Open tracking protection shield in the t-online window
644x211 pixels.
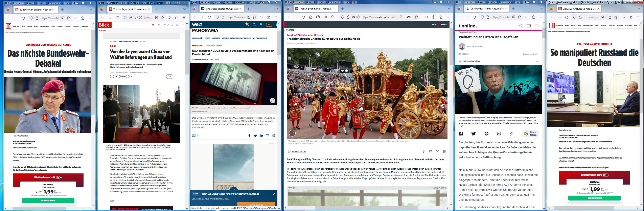click(482, 17)
